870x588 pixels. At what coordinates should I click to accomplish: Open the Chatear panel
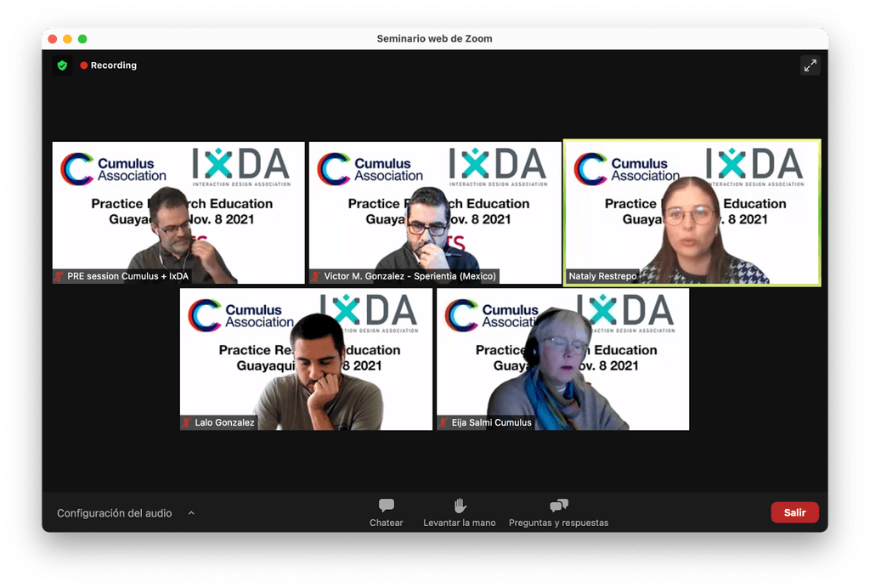[x=386, y=512]
